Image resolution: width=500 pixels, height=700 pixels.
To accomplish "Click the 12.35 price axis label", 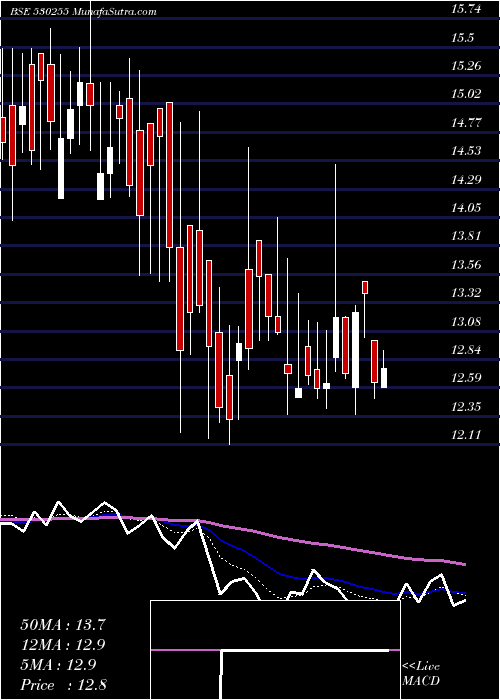I will (467, 406).
